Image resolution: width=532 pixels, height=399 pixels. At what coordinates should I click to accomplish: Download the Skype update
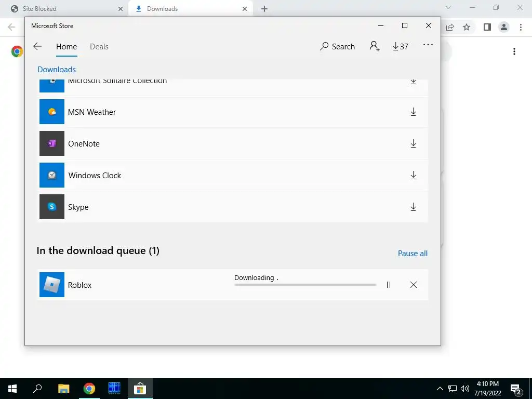point(413,207)
